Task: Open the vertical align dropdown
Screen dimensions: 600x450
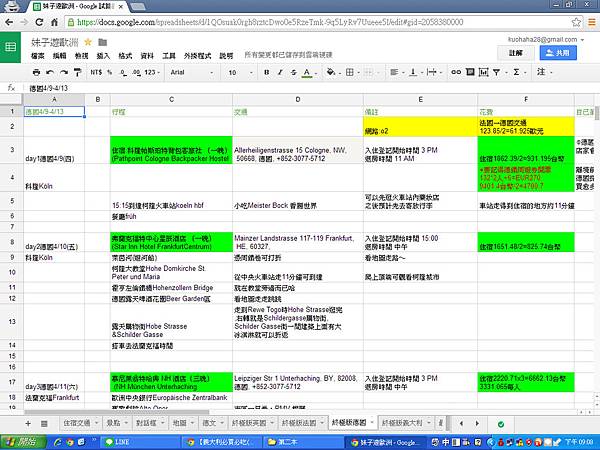Action: pos(415,72)
